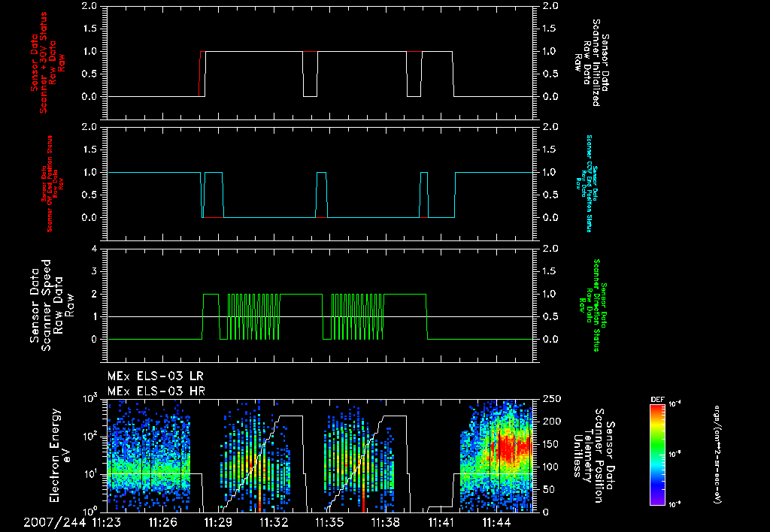
Task: Click the 4 tick on Scanner Speed axis
Action: tap(94, 249)
